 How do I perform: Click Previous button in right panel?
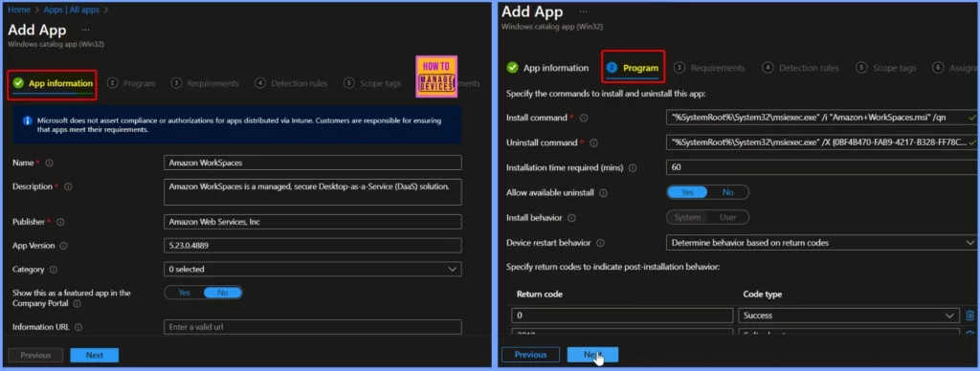click(530, 355)
